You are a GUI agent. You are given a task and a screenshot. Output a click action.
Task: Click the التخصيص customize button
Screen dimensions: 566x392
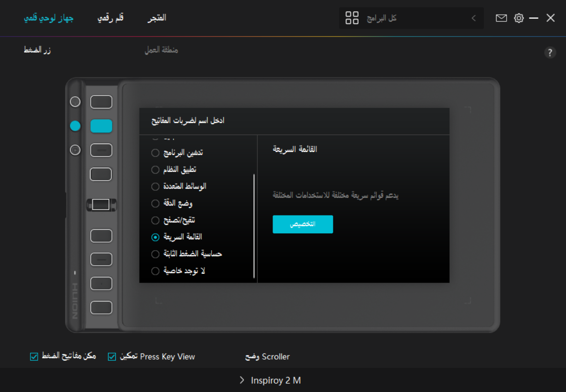coord(303,225)
